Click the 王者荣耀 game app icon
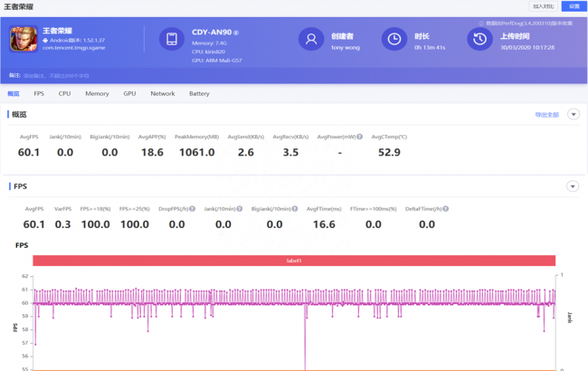 24,39
